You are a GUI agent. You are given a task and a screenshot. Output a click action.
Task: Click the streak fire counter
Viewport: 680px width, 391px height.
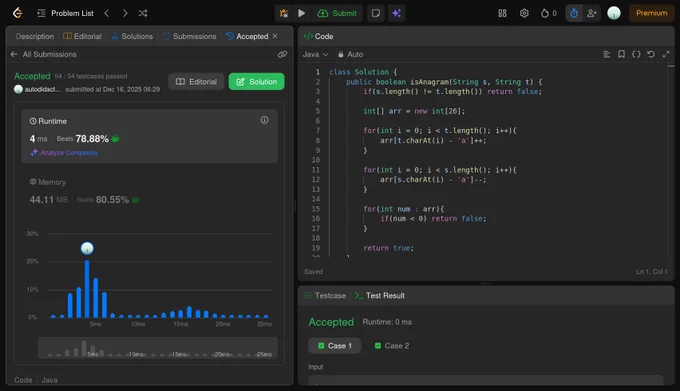(x=549, y=13)
